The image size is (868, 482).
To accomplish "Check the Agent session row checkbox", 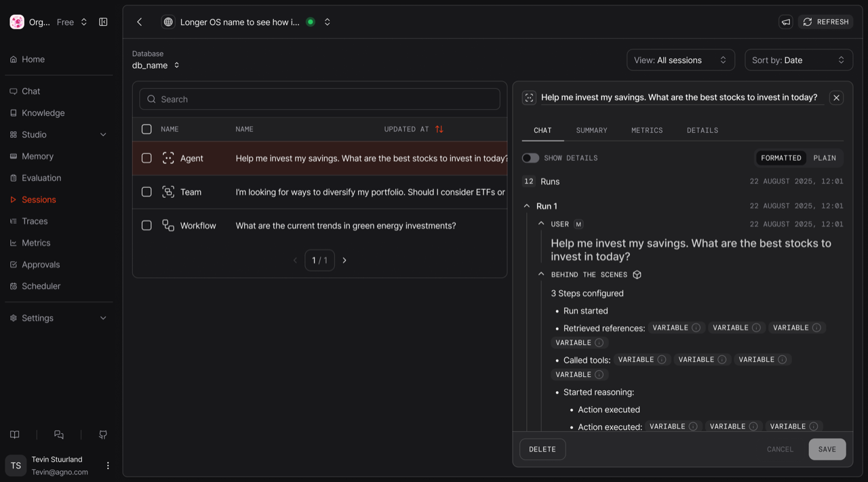I will [146, 158].
